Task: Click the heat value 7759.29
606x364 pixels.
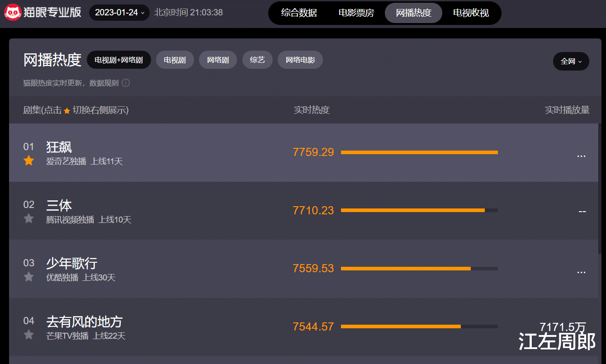Action: pos(313,152)
